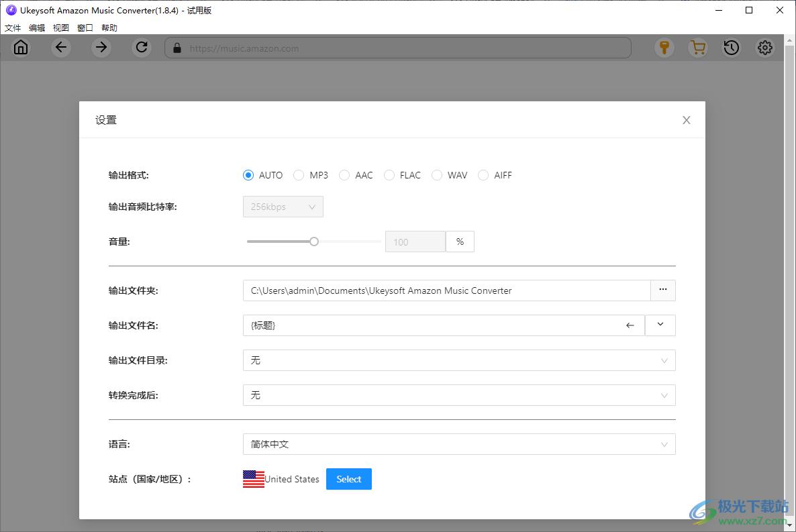The image size is (796, 532).
Task: Open the 语言 dropdown showing 简体中文
Action: pos(459,444)
